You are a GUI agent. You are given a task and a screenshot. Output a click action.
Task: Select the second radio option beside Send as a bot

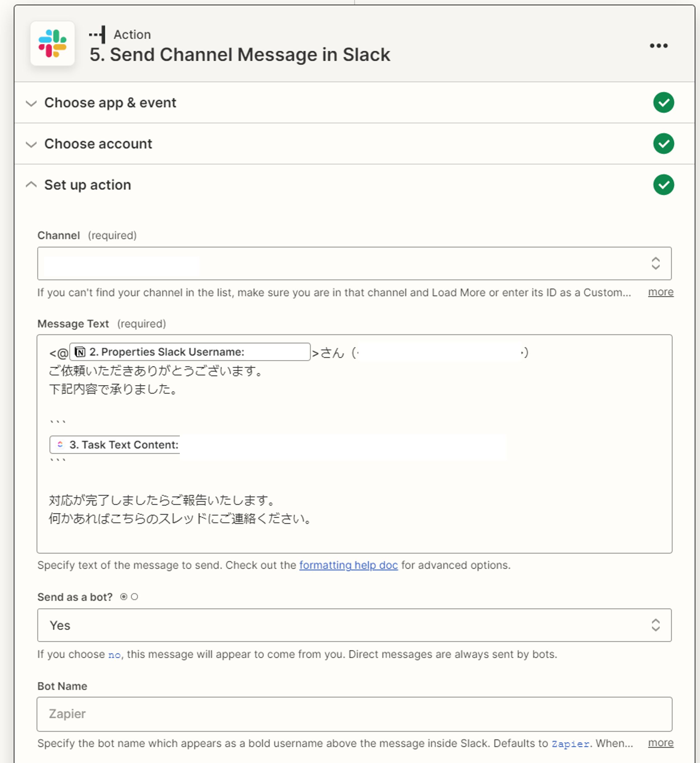(x=134, y=597)
